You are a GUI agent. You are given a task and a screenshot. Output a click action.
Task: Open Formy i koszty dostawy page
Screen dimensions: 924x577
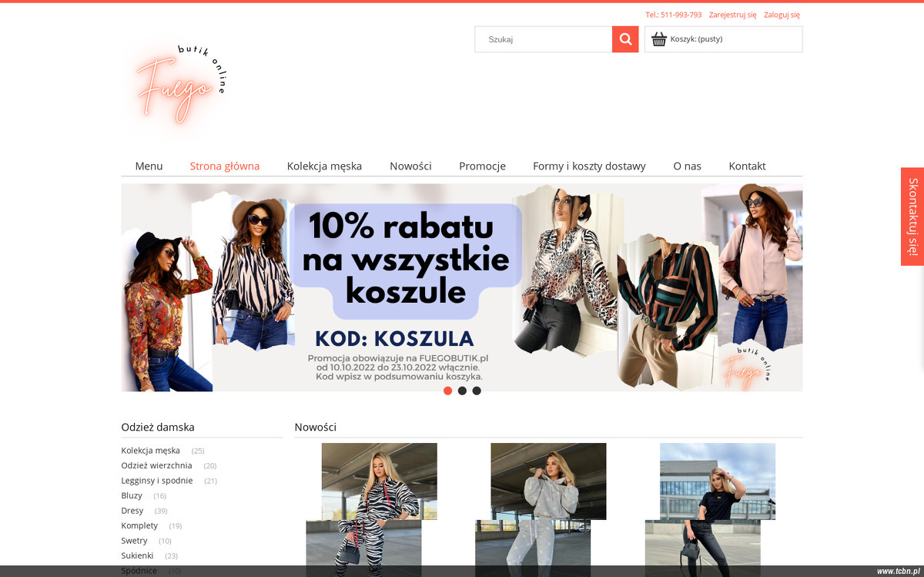point(589,166)
